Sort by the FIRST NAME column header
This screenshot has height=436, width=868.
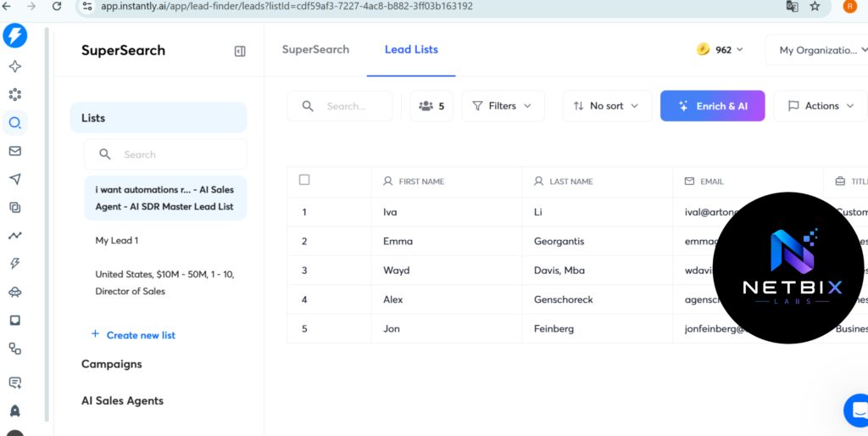pos(421,182)
